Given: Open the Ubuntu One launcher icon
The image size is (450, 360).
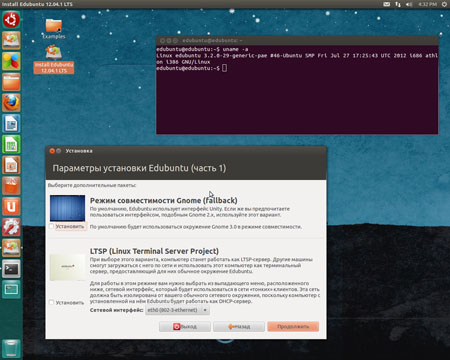Looking at the screenshot, I should coord(11,206).
